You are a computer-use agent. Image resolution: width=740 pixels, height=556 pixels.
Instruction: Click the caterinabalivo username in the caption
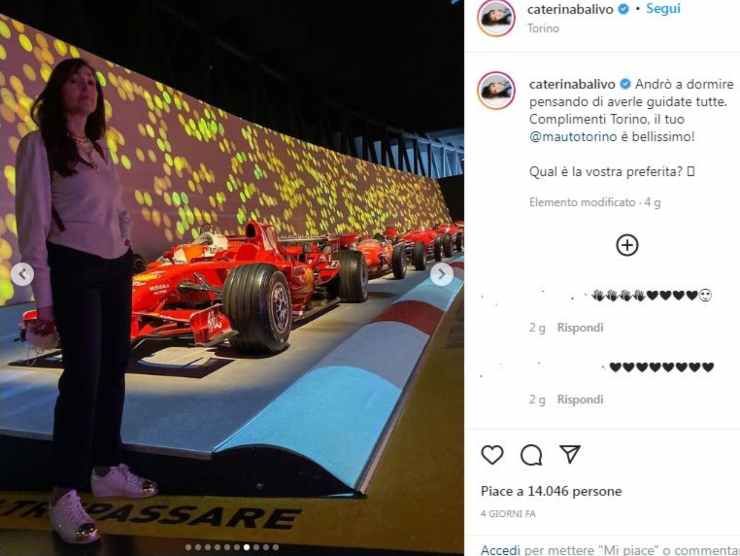(x=572, y=84)
